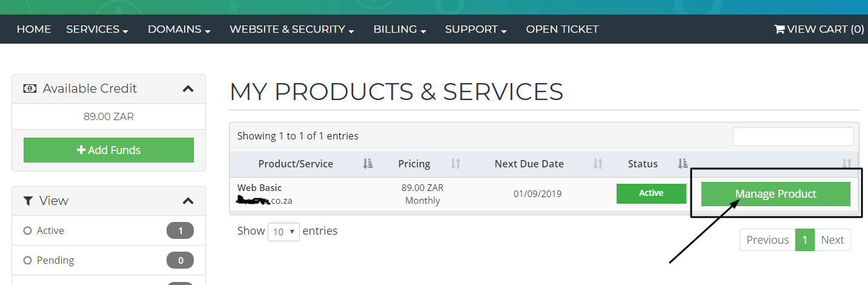
Task: Collapse the View panel chevron
Action: pyautogui.click(x=188, y=201)
